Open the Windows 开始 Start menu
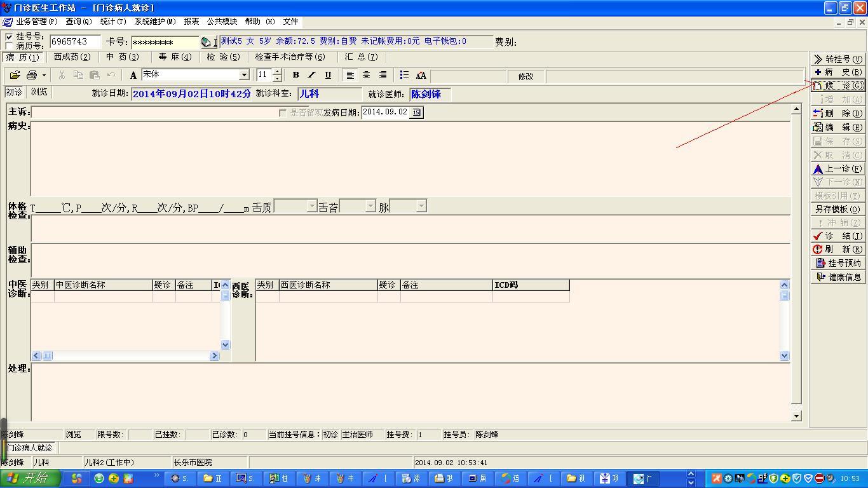This screenshot has height=488, width=868. click(31, 478)
